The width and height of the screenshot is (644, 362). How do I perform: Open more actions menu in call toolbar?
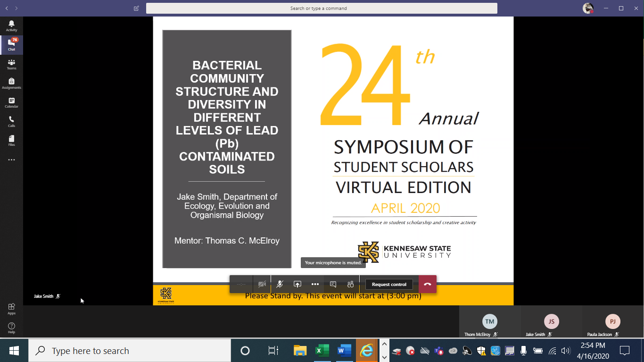pyautogui.click(x=315, y=284)
